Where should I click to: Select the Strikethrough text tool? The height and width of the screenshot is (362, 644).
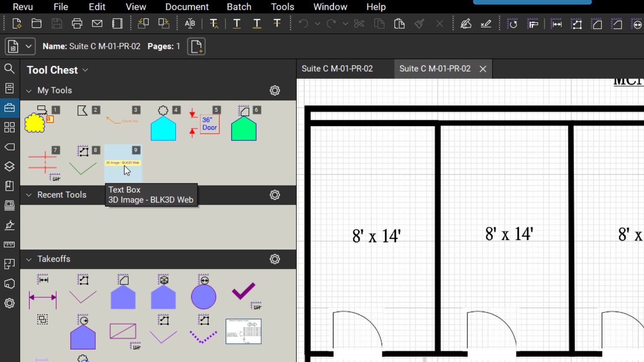[x=277, y=24]
